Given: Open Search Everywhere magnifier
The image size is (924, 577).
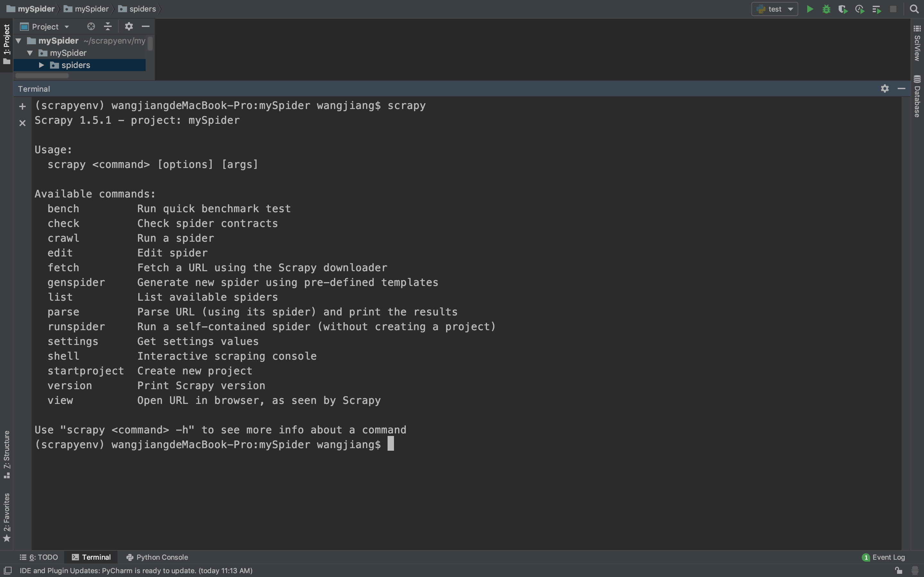Looking at the screenshot, I should (x=914, y=9).
